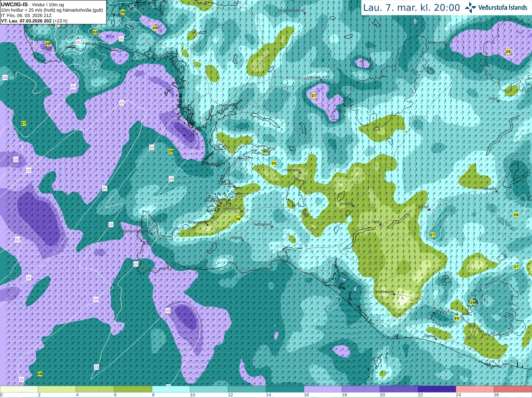Click the yellow '26' label near Hólmsheiði
The image size is (532, 398).
point(238,219)
